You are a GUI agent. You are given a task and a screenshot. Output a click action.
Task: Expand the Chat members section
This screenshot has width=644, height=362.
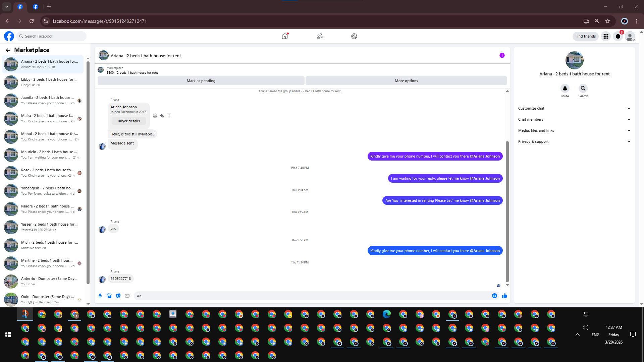pos(574,119)
